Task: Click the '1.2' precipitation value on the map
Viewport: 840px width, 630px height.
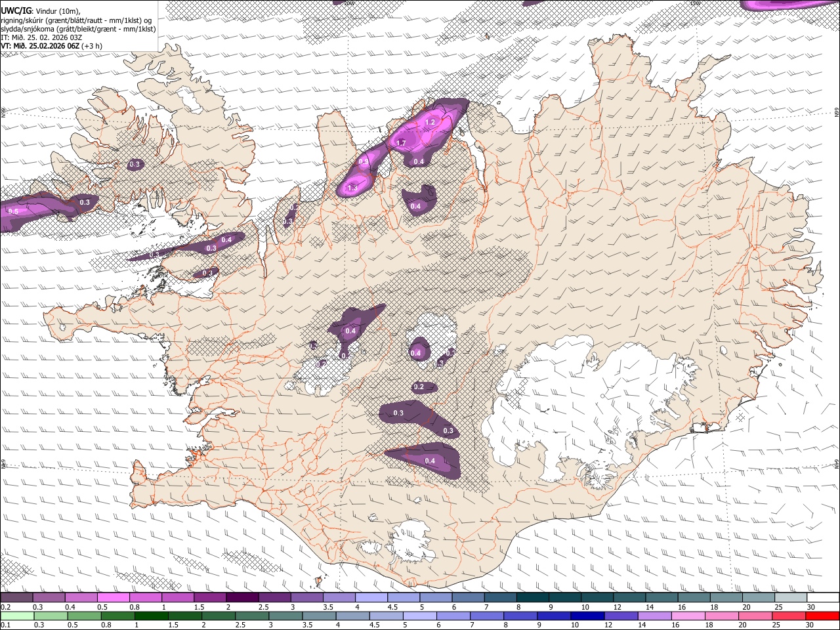Action: tap(430, 122)
